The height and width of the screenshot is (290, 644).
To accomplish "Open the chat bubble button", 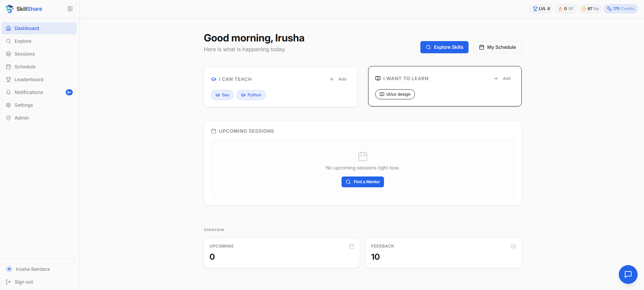I will coord(628,275).
